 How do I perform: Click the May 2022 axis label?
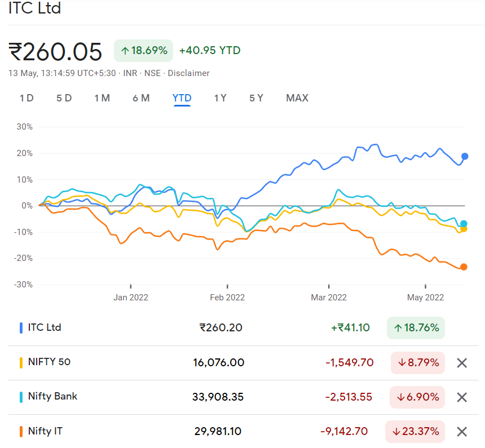click(426, 298)
